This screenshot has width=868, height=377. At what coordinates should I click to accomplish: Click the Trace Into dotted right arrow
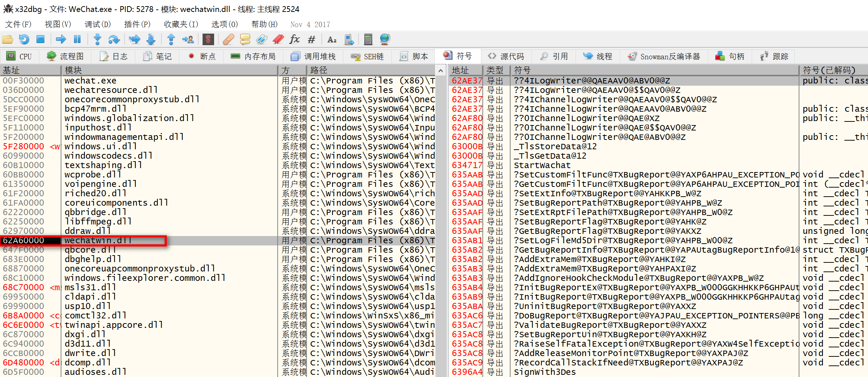tap(134, 39)
